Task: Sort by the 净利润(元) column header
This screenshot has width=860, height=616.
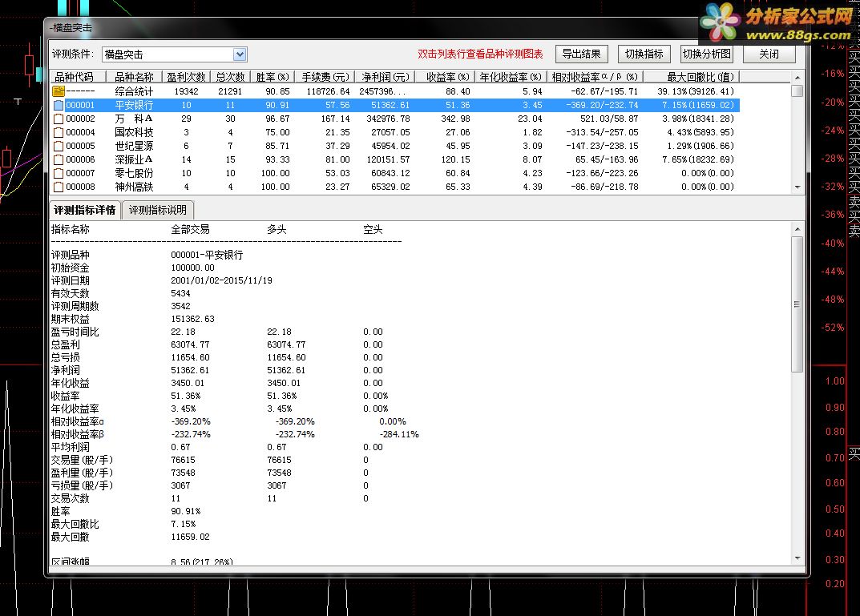Action: tap(385, 77)
